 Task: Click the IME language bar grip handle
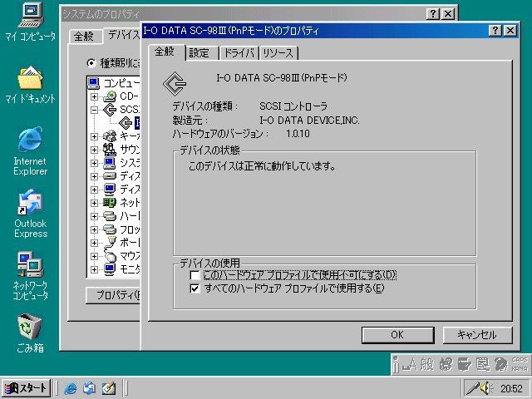pyautogui.click(x=395, y=364)
